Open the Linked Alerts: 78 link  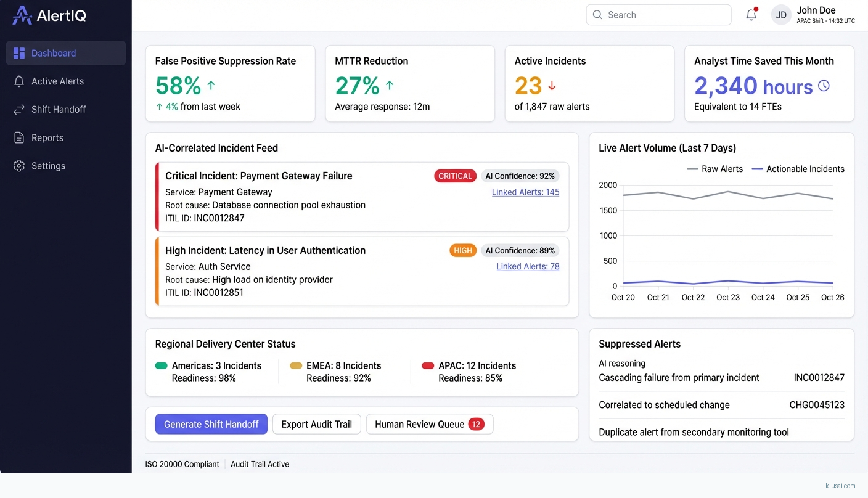pos(528,267)
